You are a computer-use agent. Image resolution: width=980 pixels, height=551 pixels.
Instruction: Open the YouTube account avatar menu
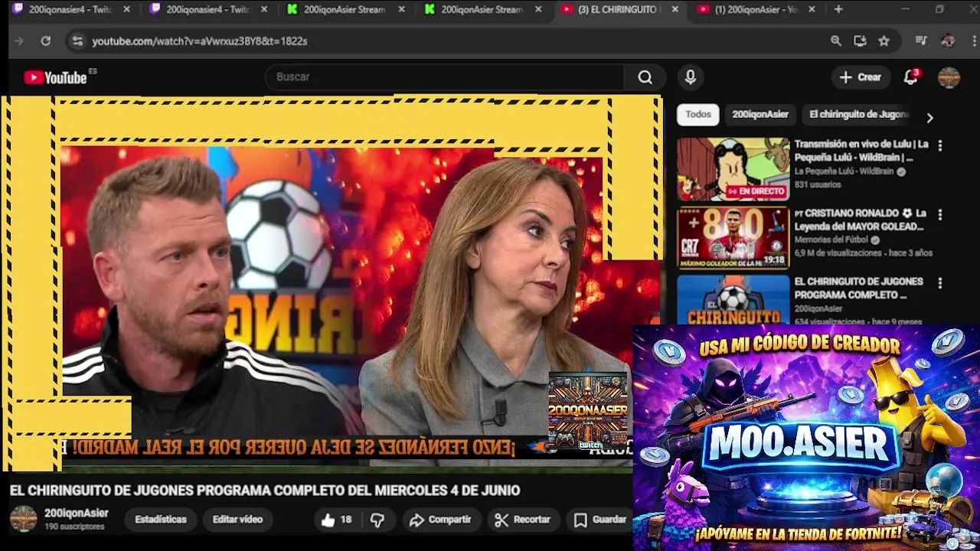(x=949, y=77)
